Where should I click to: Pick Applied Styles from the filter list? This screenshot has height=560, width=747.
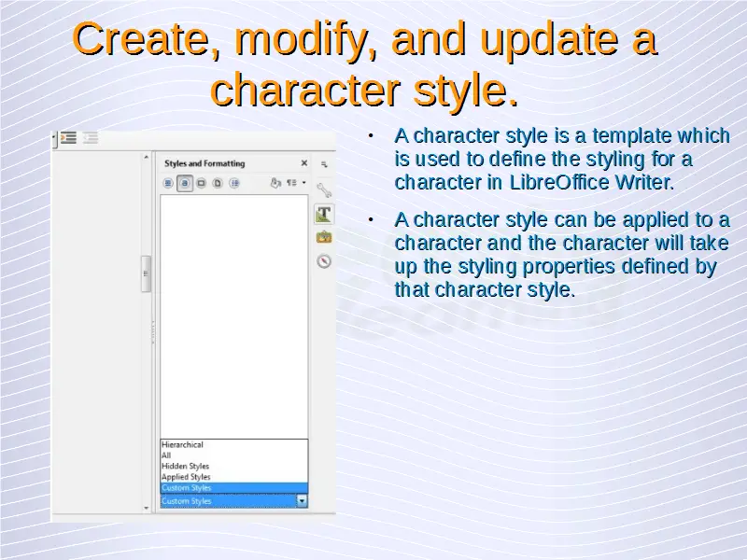click(x=187, y=477)
